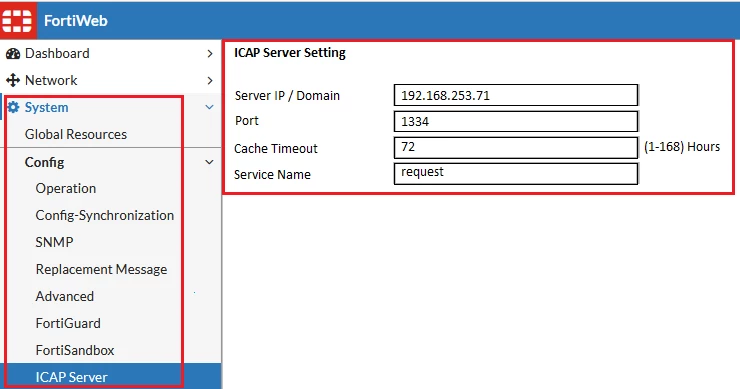The image size is (740, 389).
Task: Click the Fortinet logo icon
Action: click(x=17, y=20)
